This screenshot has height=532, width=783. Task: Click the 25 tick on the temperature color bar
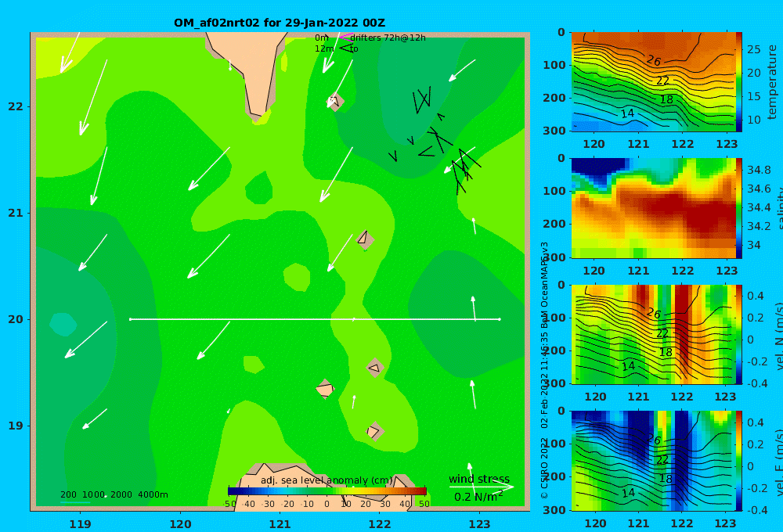[x=753, y=49]
